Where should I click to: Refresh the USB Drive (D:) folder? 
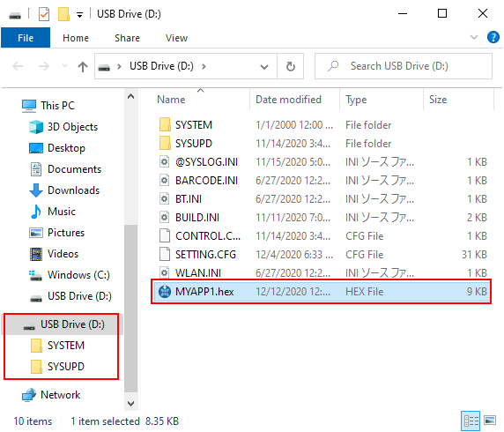click(291, 66)
